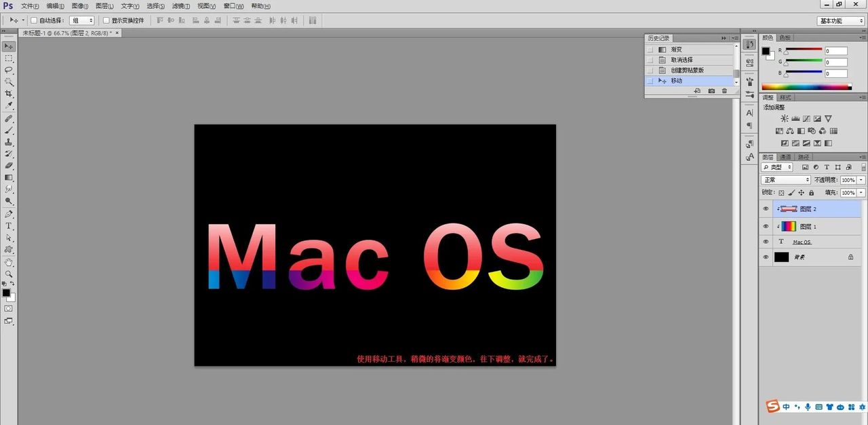Lock all layer attributes (padlock icon)

[x=812, y=193]
